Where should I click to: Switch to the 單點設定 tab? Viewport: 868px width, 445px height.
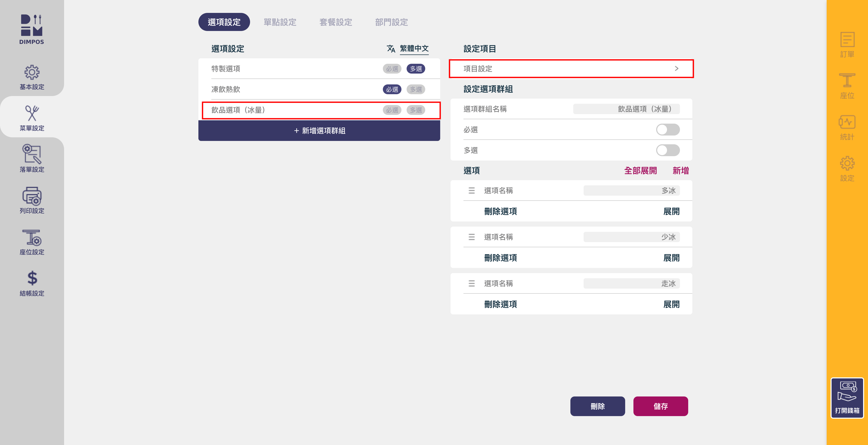(280, 22)
